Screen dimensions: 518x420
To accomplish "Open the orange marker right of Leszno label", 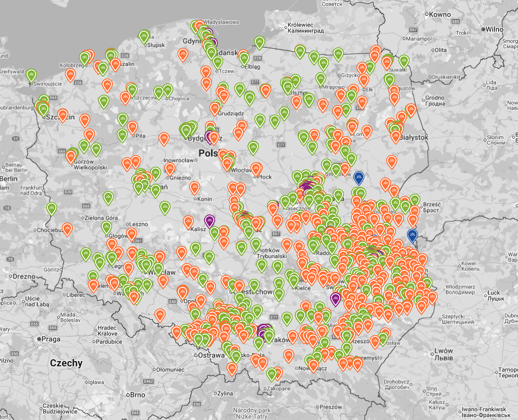I will [x=132, y=234].
